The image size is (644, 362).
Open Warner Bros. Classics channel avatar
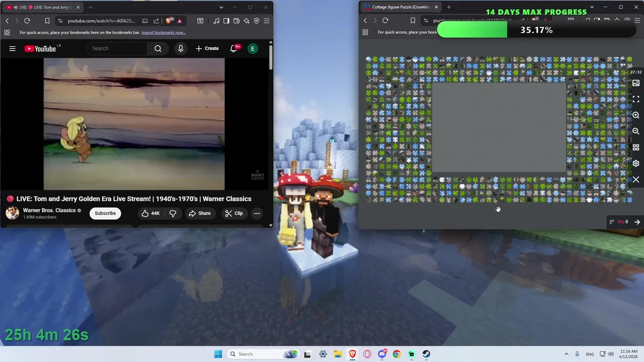[12, 213]
